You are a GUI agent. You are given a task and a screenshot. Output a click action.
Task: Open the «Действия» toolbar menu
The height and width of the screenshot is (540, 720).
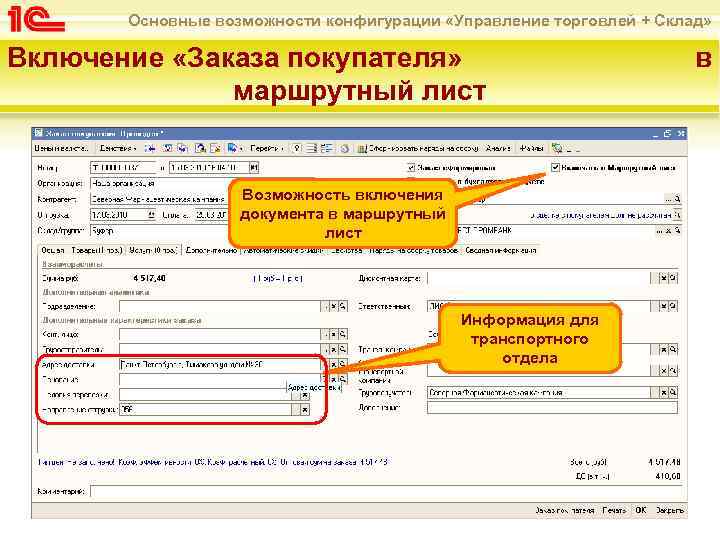click(x=118, y=148)
